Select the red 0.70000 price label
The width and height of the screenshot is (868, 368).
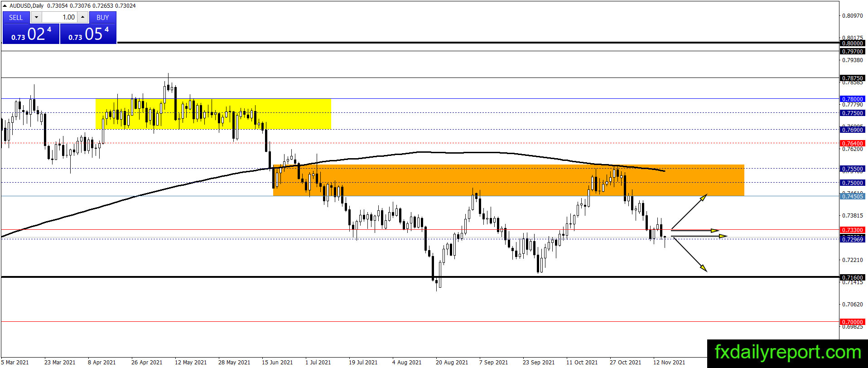point(852,322)
